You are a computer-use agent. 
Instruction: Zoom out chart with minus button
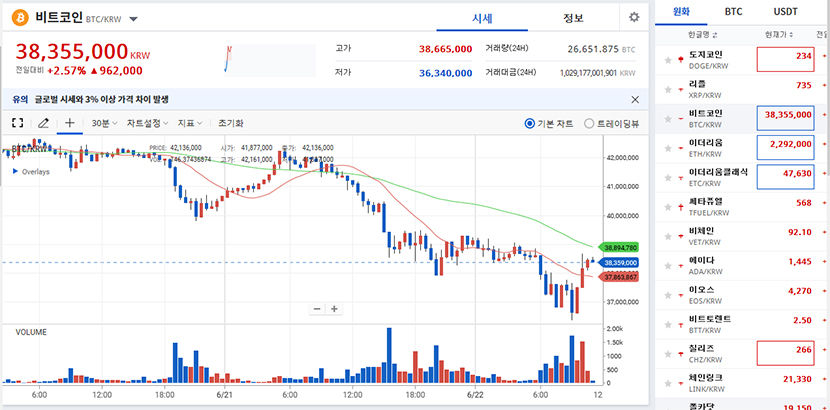coord(317,309)
